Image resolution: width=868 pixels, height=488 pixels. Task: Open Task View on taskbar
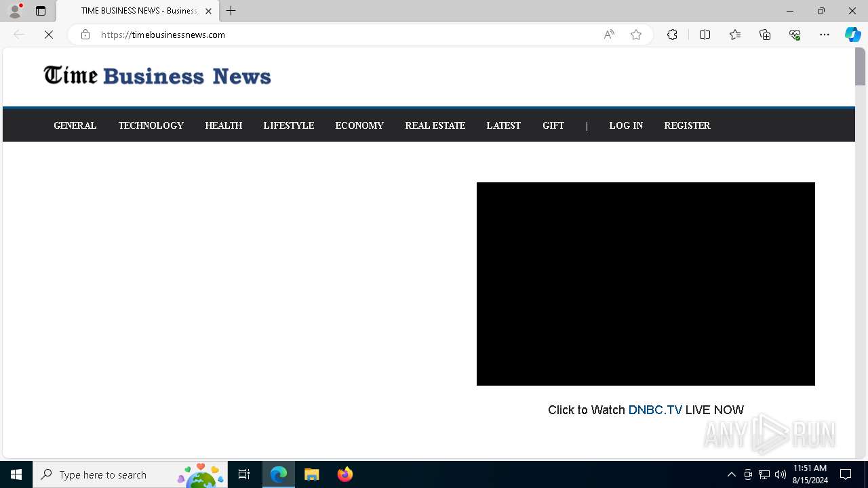coord(244,474)
